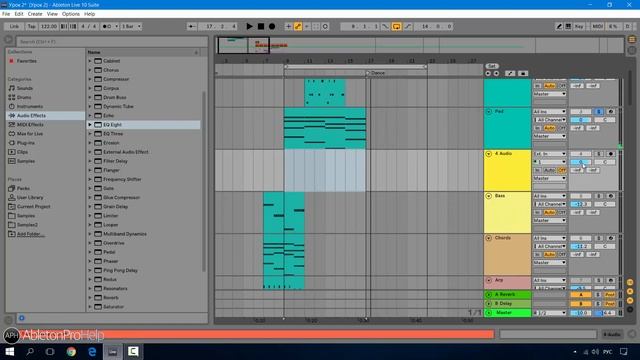
Task: Stop playback with the Stop button
Action: click(261, 27)
